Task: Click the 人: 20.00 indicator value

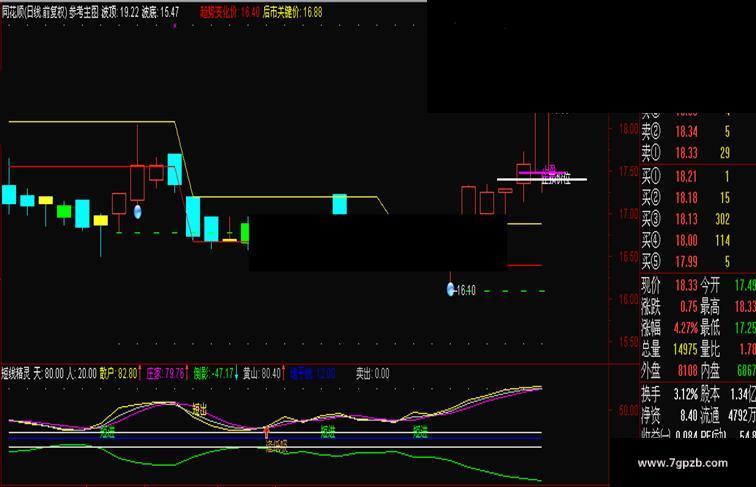Action: (81, 373)
